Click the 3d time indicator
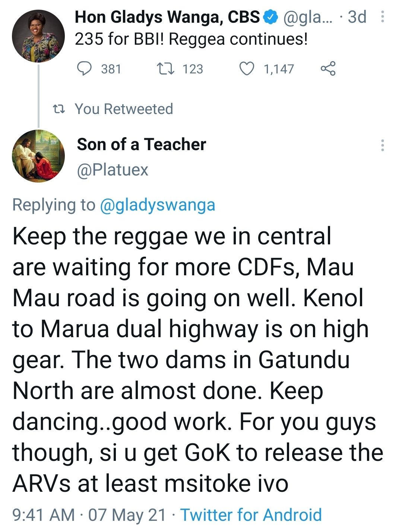The image size is (402, 532). point(357,17)
